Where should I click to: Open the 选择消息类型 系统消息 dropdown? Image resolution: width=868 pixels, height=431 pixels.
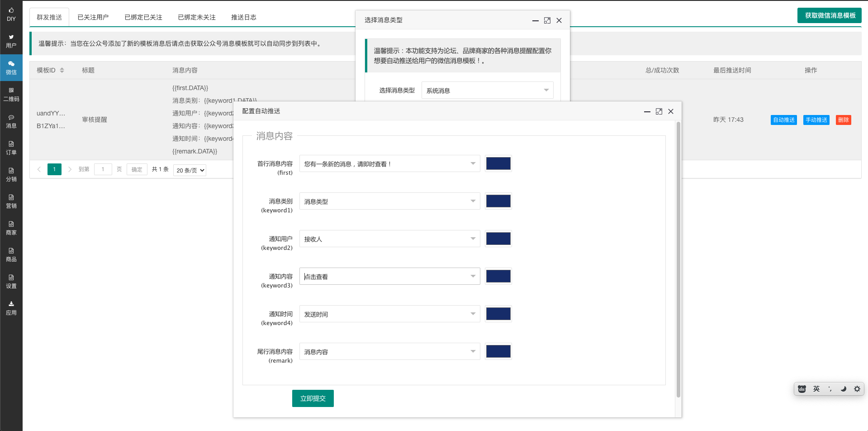[487, 90]
